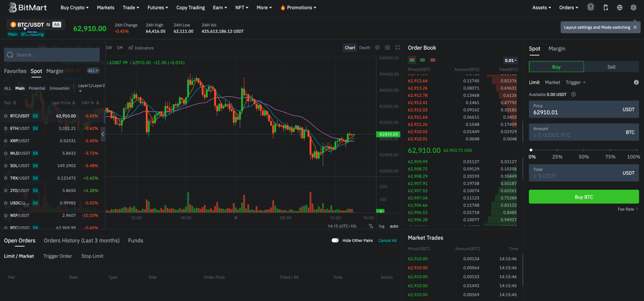The width and height of the screenshot is (644, 301).
Task: Open the settings gear in header
Action: (x=633, y=7)
